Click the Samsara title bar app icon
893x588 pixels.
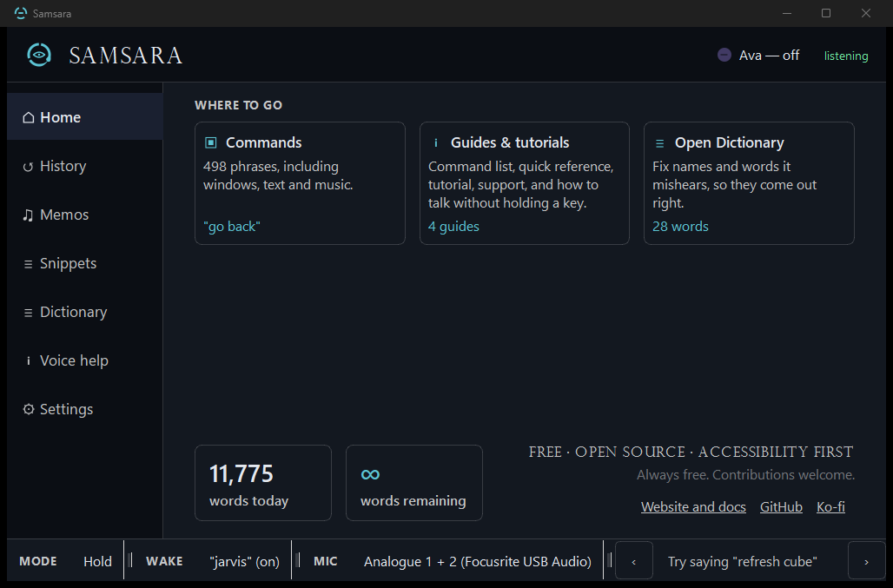21,13
